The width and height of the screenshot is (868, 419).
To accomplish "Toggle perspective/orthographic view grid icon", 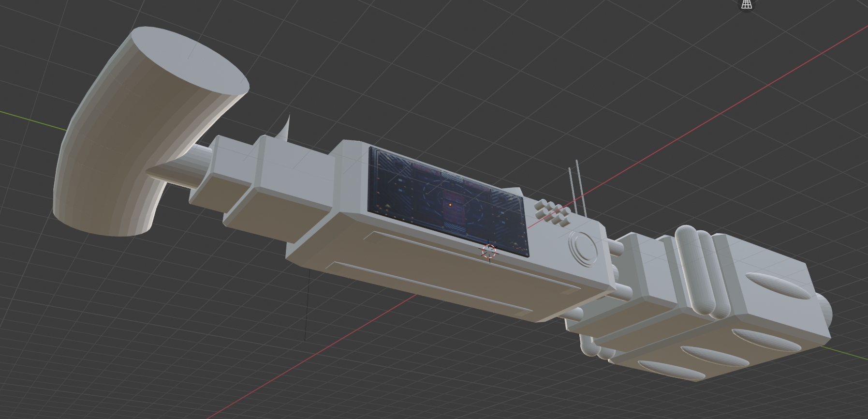I will 747,4.
